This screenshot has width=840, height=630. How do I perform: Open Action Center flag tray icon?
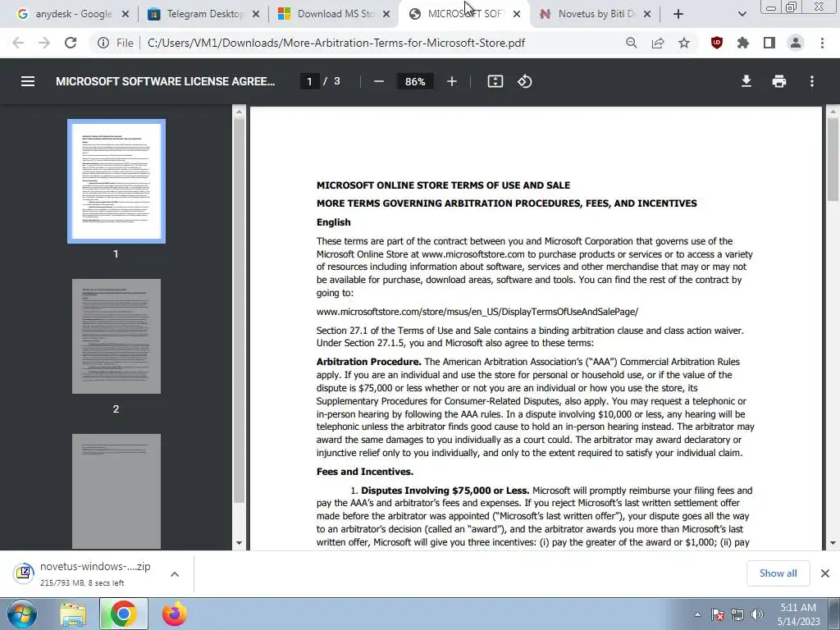[x=718, y=614]
